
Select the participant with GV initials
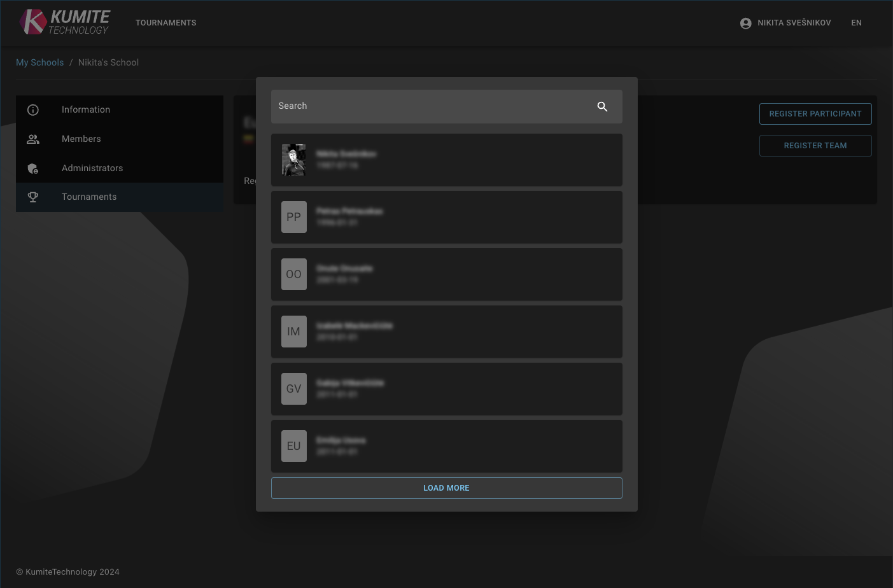click(446, 389)
